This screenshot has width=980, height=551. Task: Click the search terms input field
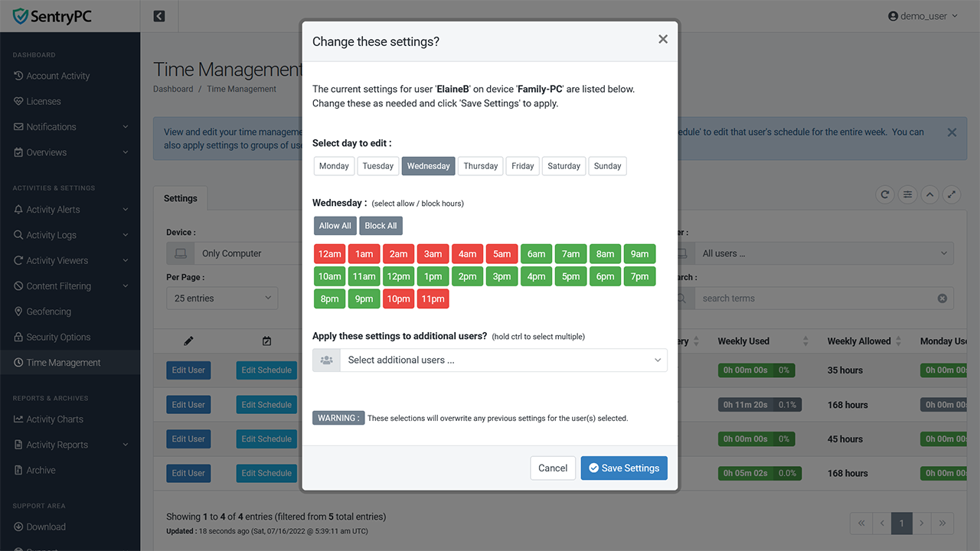(816, 298)
